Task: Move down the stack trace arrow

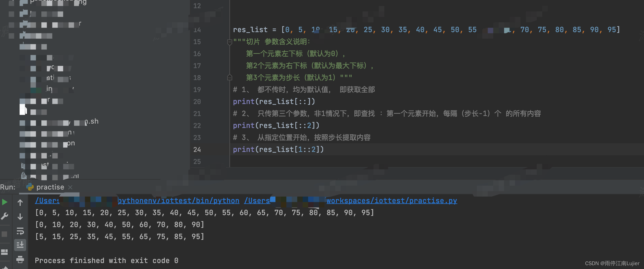Action: coord(20,217)
